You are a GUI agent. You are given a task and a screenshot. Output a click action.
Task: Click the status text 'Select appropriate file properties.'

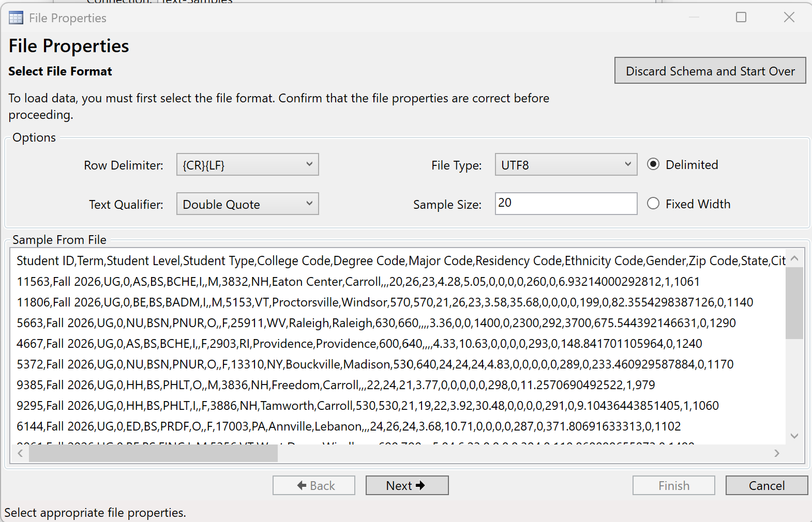(95, 513)
